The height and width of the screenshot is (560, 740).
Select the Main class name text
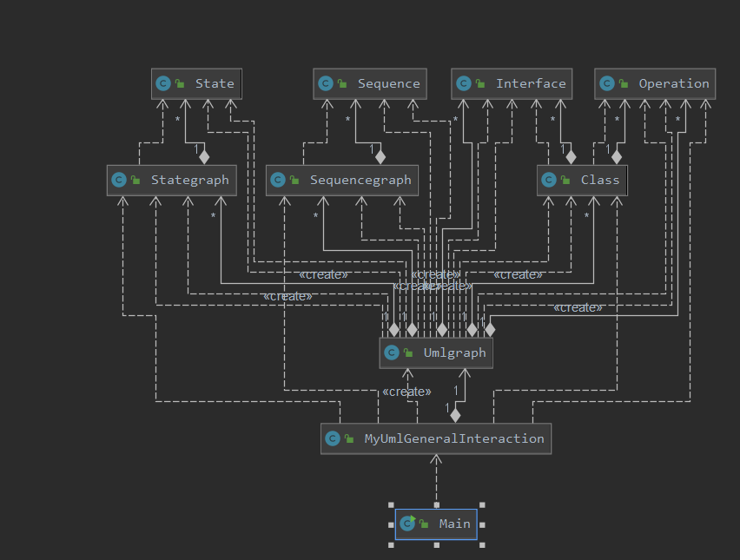click(x=454, y=524)
